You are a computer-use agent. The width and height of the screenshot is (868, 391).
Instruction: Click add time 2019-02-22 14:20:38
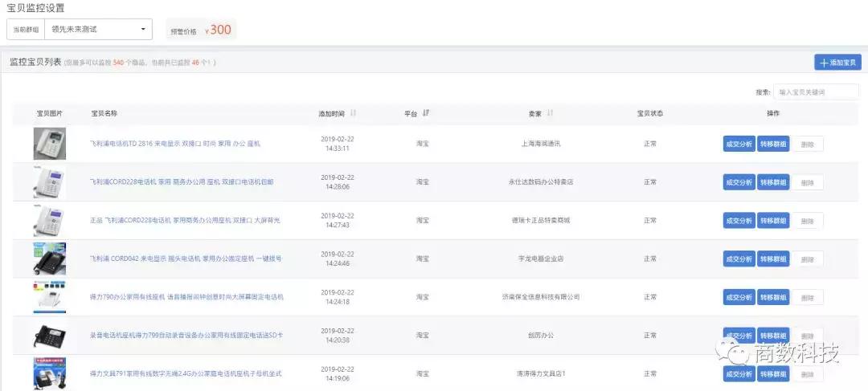[337, 336]
